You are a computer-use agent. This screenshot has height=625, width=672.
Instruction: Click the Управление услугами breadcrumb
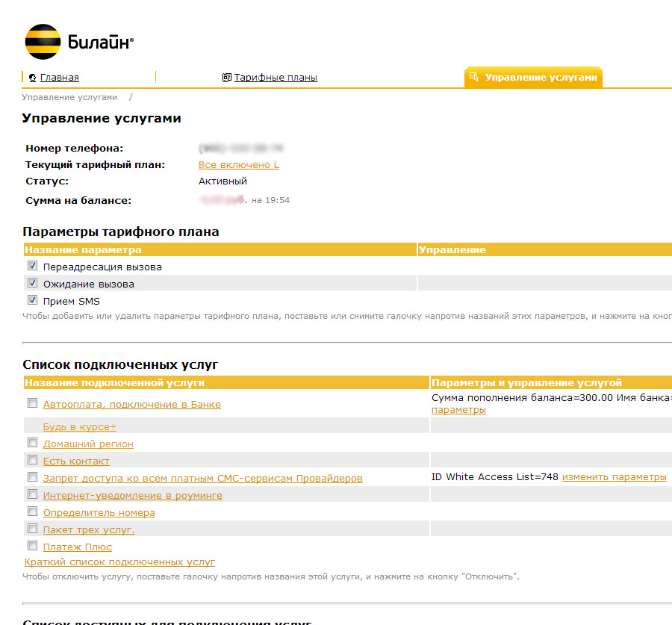(69, 97)
